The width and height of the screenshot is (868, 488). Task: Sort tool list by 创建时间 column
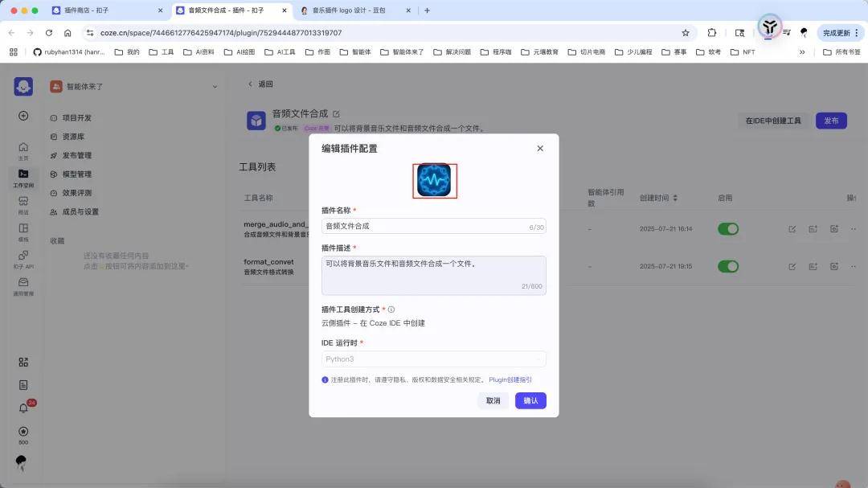[675, 198]
